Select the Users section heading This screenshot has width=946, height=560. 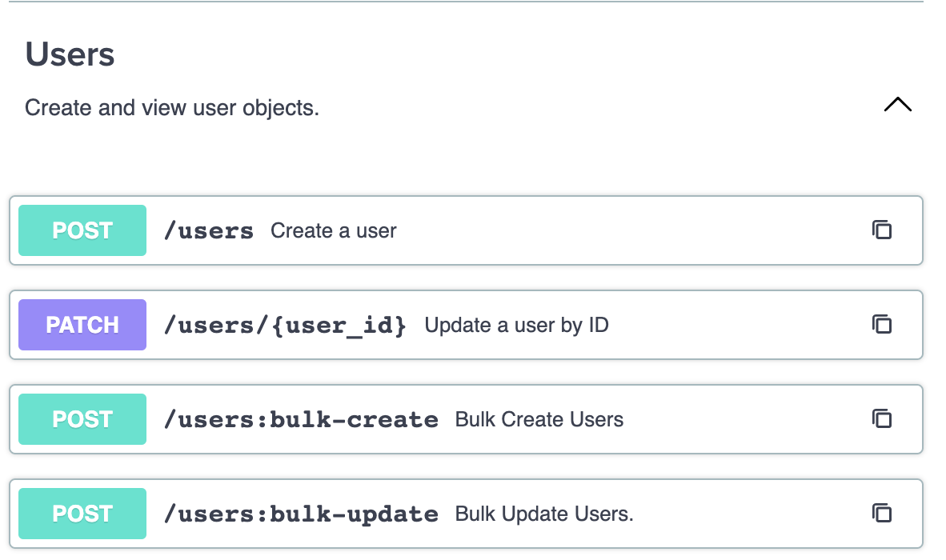pyautogui.click(x=70, y=54)
